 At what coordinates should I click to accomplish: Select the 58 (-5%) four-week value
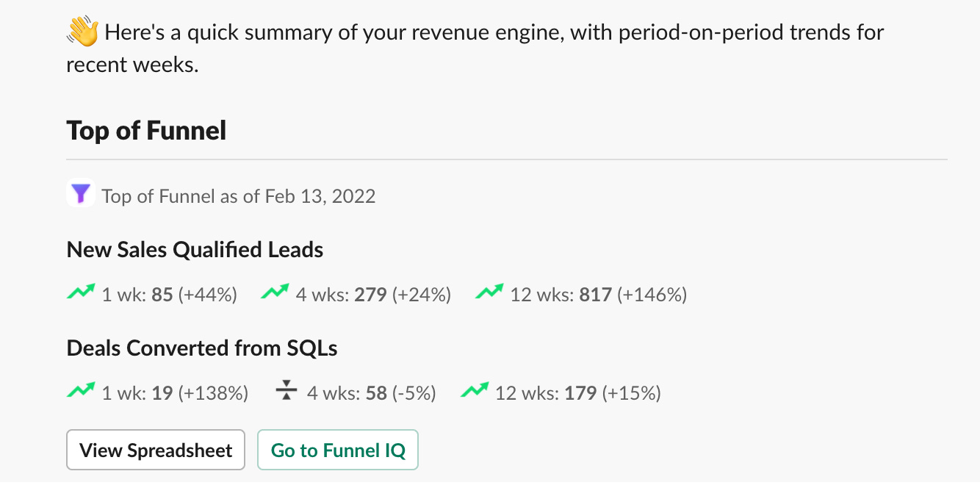[400, 393]
